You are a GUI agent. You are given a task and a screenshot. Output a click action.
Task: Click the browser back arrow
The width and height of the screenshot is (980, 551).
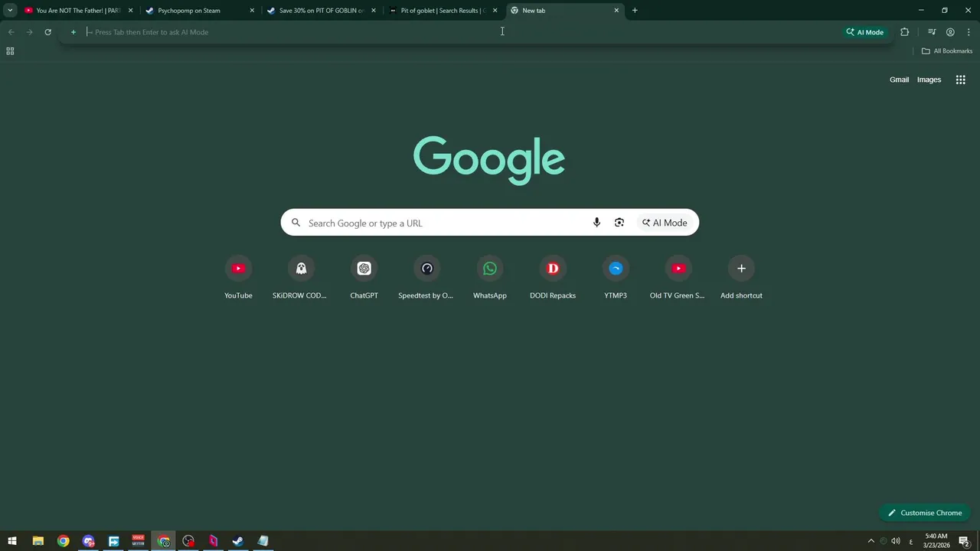click(x=11, y=32)
